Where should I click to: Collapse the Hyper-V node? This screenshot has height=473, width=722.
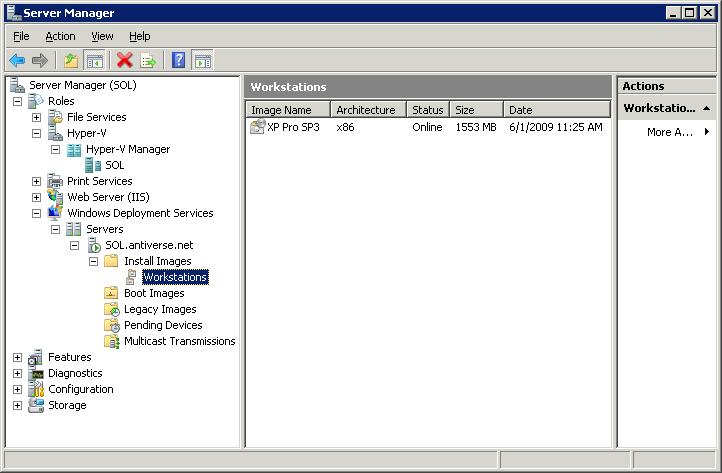[x=36, y=134]
